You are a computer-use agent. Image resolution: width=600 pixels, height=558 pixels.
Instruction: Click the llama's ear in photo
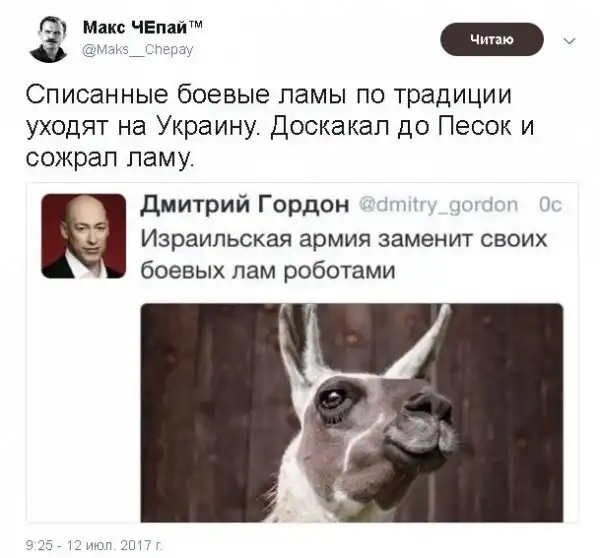coord(422,339)
